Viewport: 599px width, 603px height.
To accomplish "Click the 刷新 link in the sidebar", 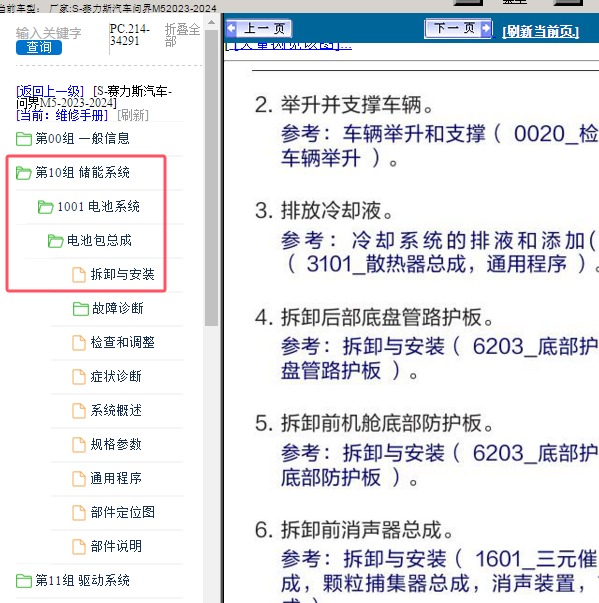I will (133, 115).
